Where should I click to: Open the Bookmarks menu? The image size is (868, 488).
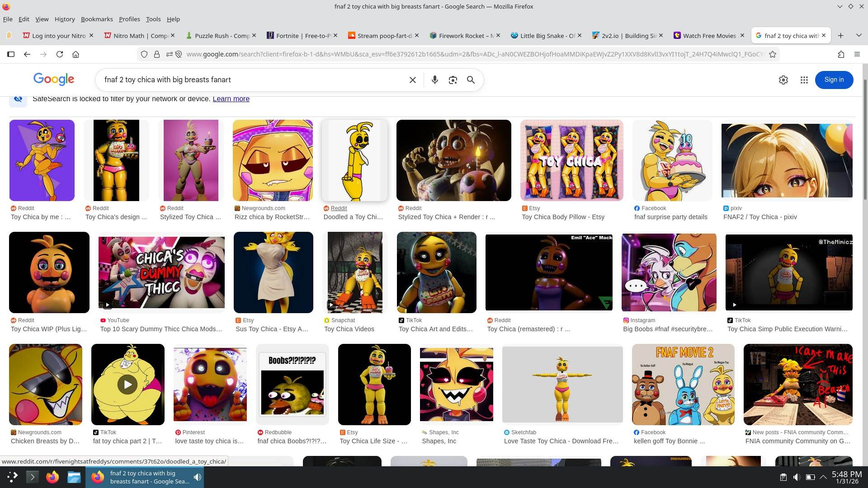(97, 19)
